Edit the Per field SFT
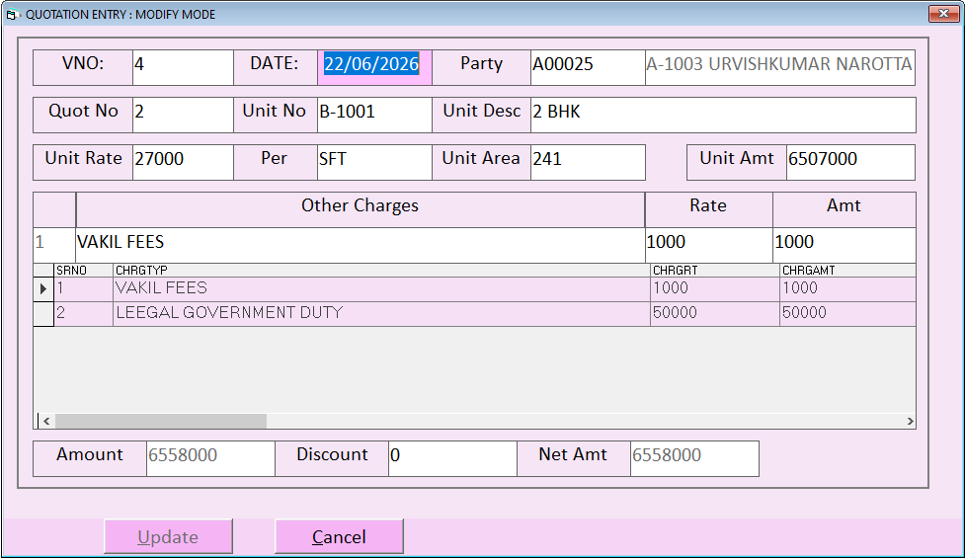This screenshot has height=560, width=965. coord(374,162)
